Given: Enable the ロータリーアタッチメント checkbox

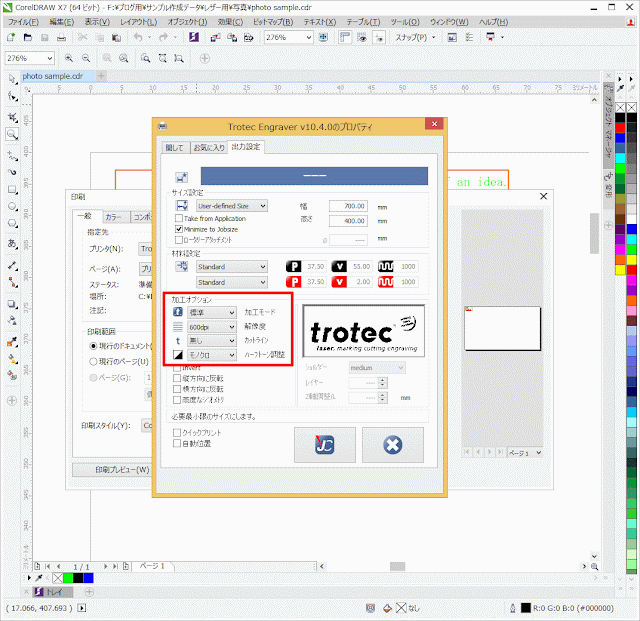Looking at the screenshot, I should pos(179,240).
